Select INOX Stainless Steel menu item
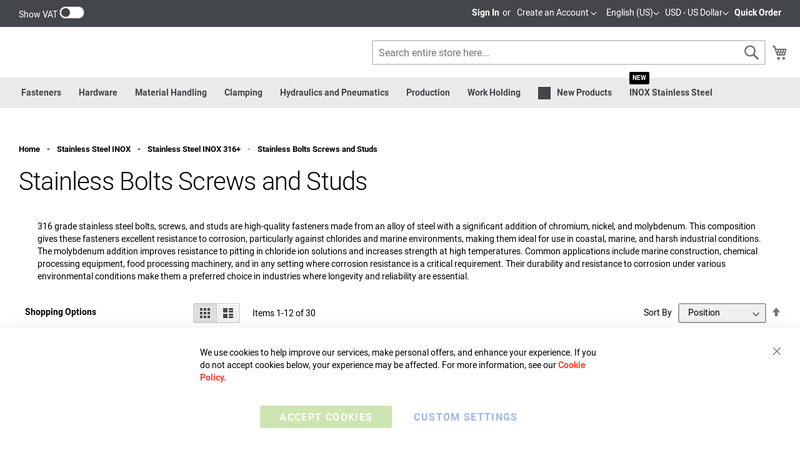The height and width of the screenshot is (450, 800). coord(670,93)
